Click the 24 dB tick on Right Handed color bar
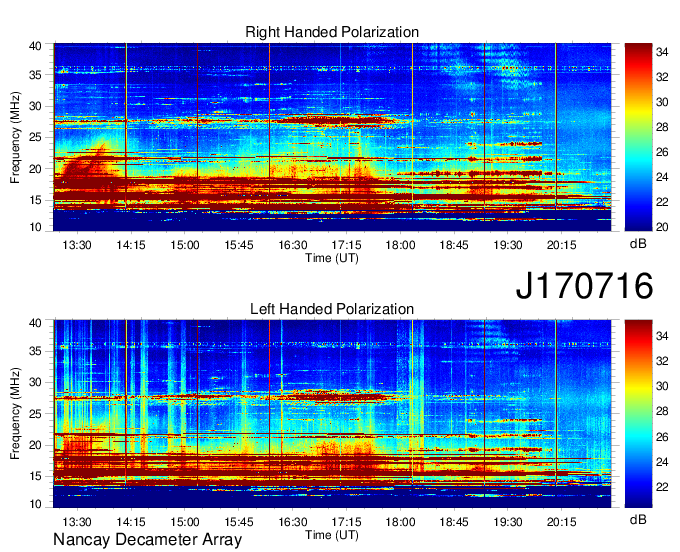 click(x=662, y=177)
